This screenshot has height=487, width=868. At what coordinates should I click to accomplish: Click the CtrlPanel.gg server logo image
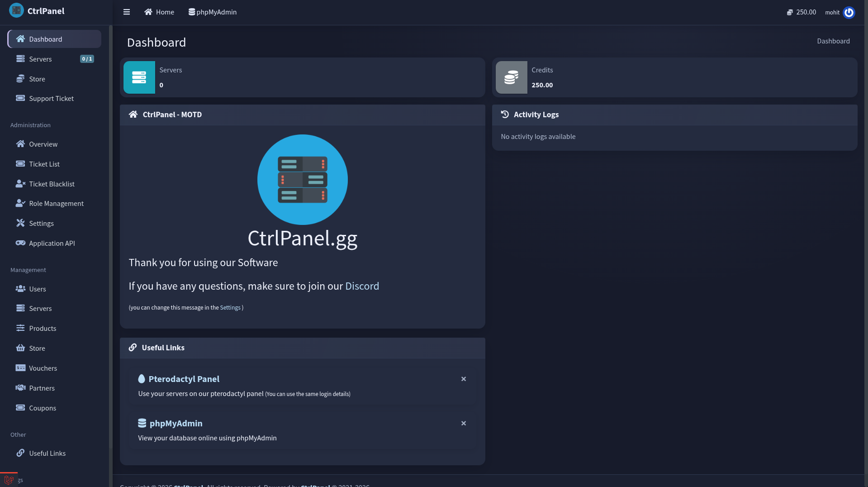click(303, 180)
